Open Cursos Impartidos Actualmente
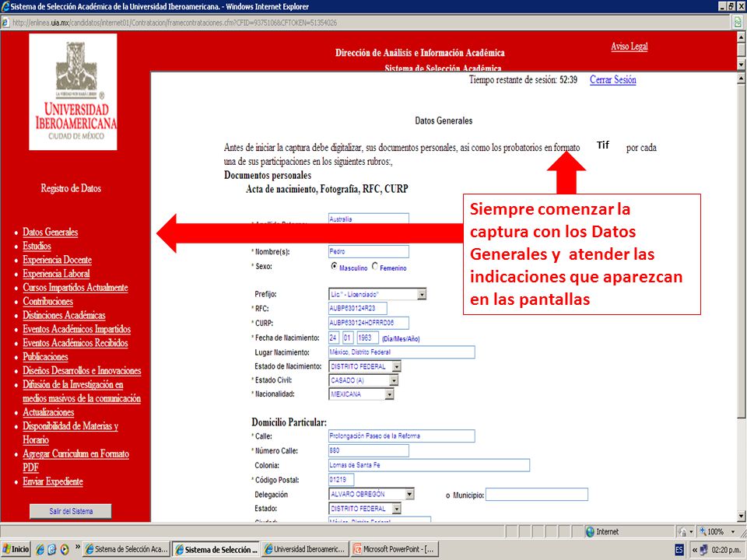 coord(75,287)
